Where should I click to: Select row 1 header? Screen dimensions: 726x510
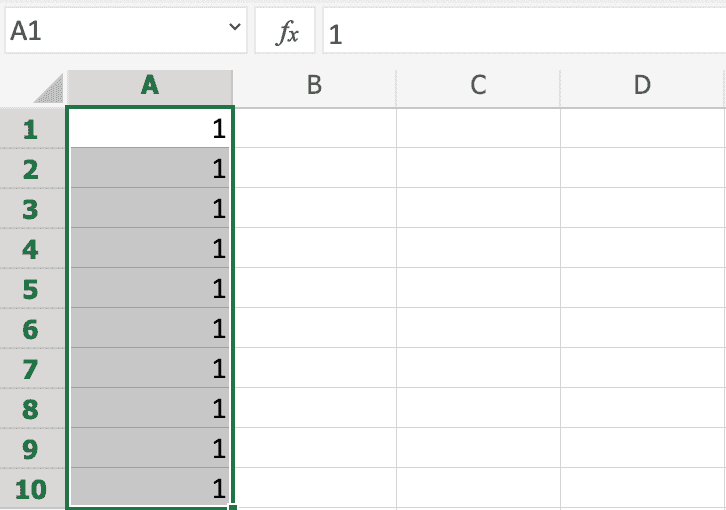pyautogui.click(x=31, y=129)
